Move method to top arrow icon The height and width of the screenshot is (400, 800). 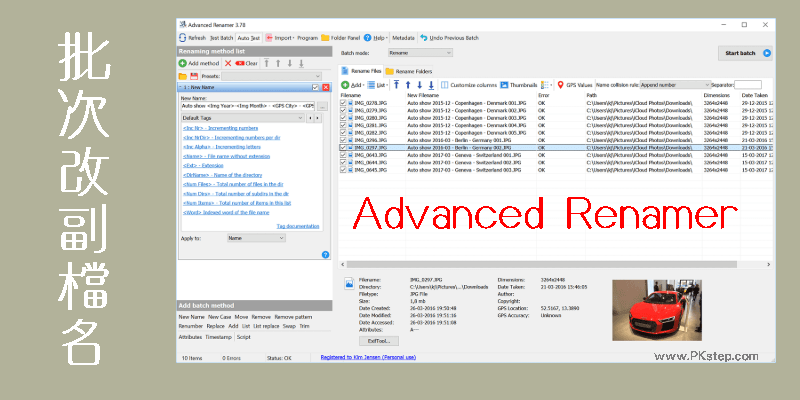coord(266,63)
